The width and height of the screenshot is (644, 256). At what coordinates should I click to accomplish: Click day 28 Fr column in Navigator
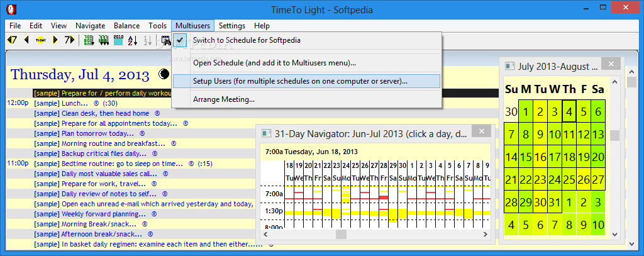[x=384, y=194]
